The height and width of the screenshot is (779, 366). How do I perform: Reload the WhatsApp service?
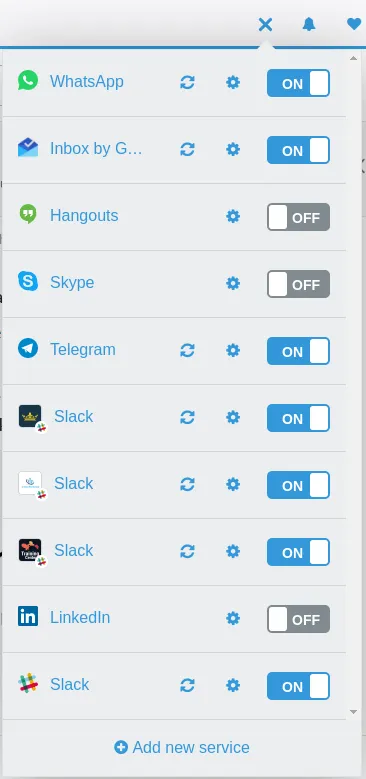187,82
